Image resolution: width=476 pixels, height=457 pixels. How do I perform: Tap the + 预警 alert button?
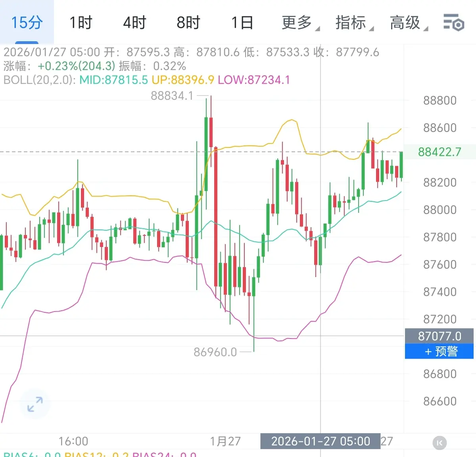440,351
